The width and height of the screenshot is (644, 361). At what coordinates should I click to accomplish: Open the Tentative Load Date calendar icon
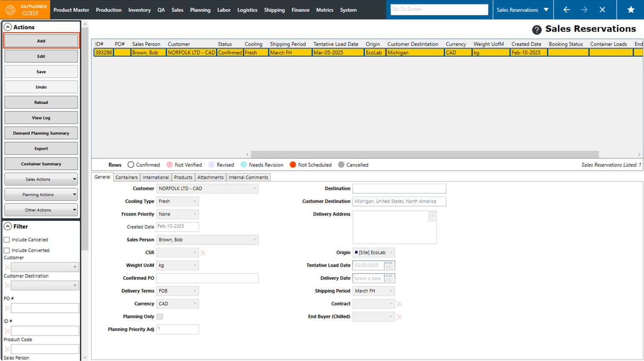pyautogui.click(x=388, y=266)
